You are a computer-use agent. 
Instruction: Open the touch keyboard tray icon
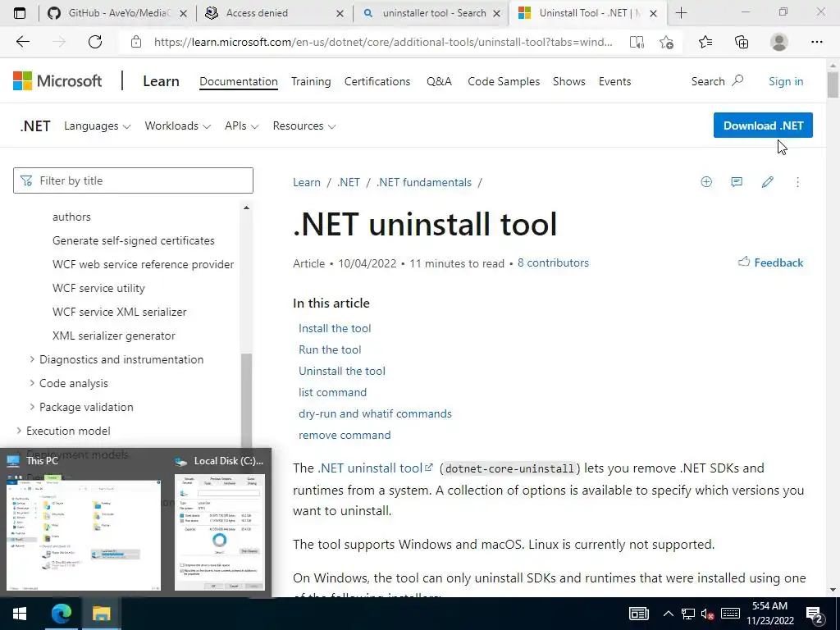click(x=730, y=614)
